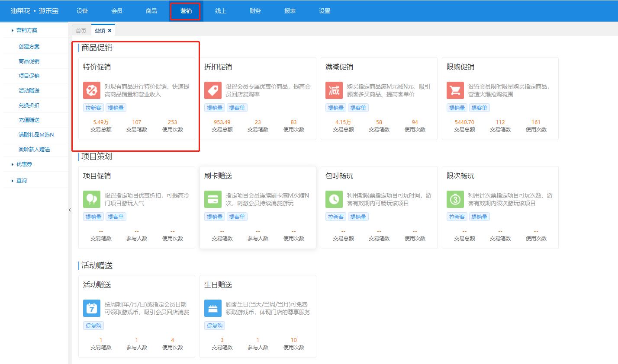Viewport: 618px width, 364px height.
Task: Click the 限购促销 card title
Action: click(460, 67)
